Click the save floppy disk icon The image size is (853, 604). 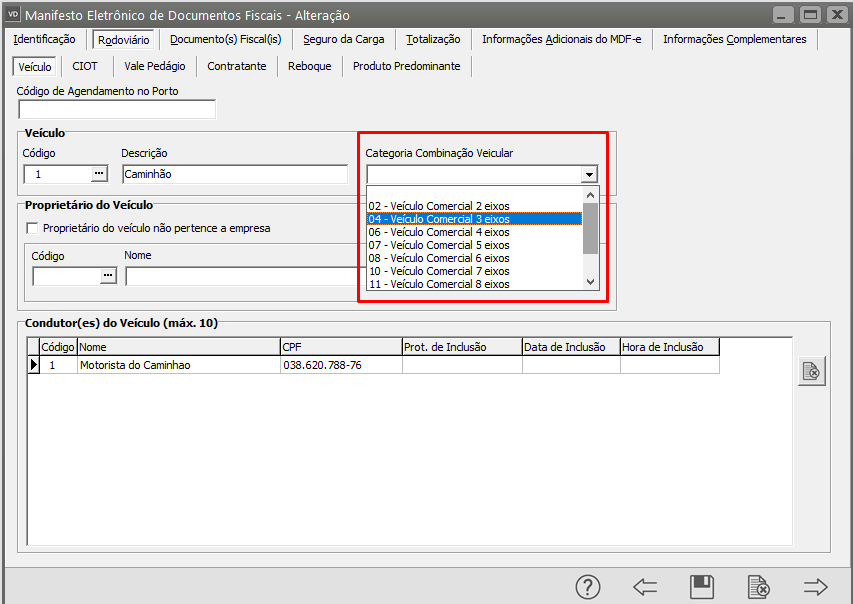click(702, 587)
